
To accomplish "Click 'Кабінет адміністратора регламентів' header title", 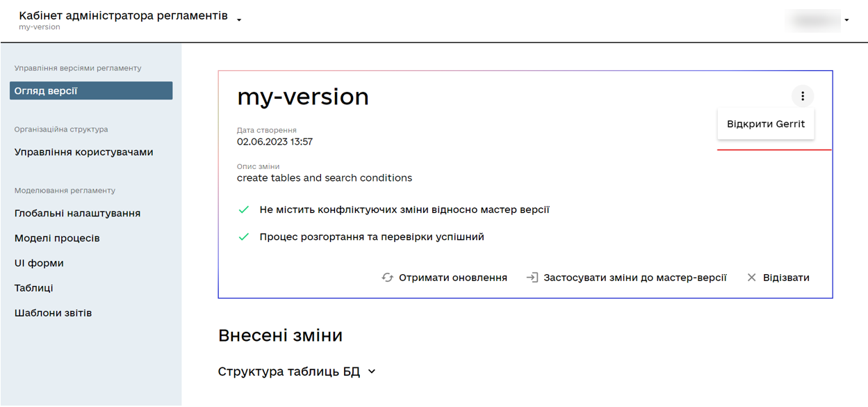I will coord(123,15).
